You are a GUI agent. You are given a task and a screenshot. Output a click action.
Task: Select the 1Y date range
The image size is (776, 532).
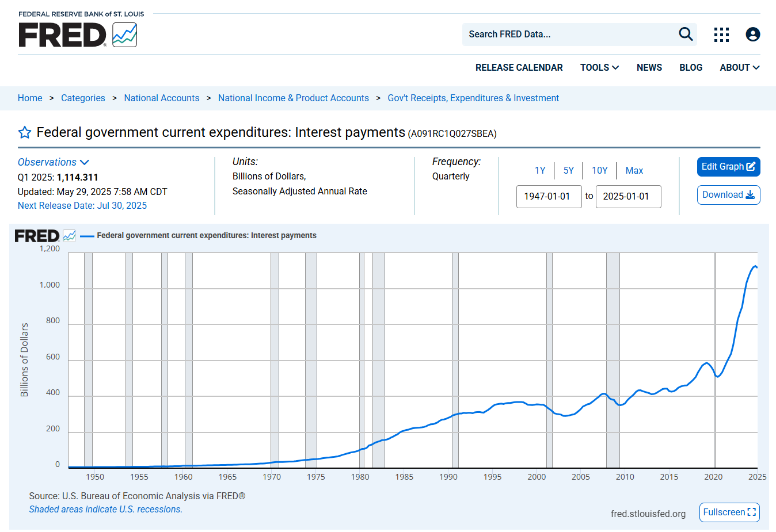(x=540, y=170)
